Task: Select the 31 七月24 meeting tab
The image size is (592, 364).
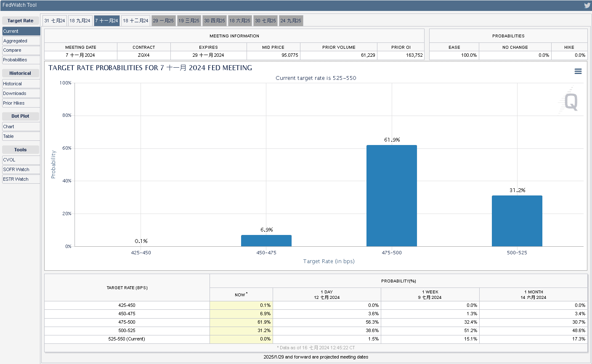Action: [55, 21]
